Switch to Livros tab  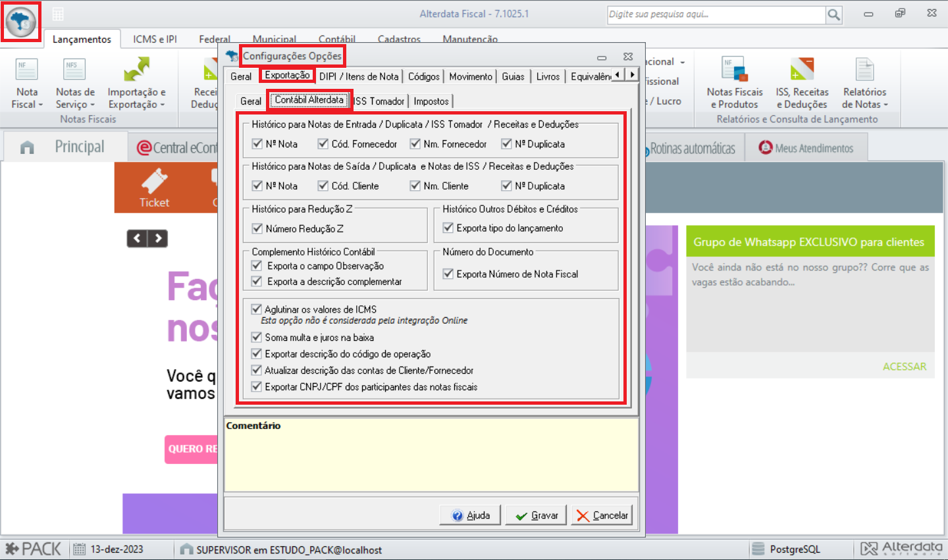pyautogui.click(x=548, y=76)
